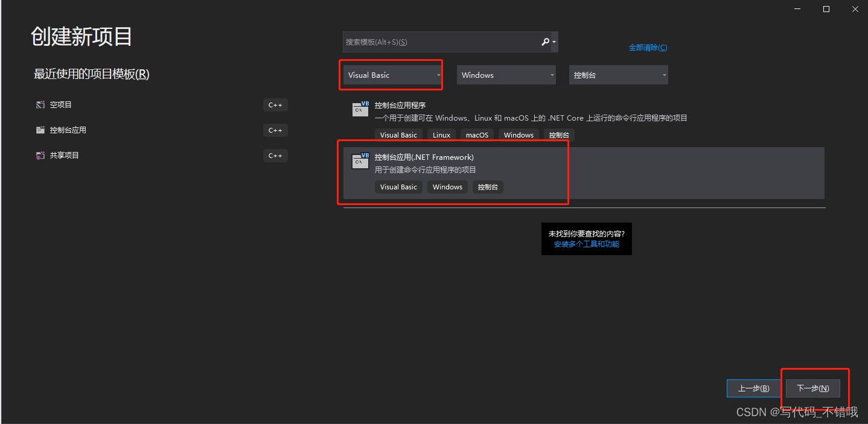This screenshot has width=868, height=424.
Task: Click the macOS tag under 控制台应用程序
Action: pos(477,135)
